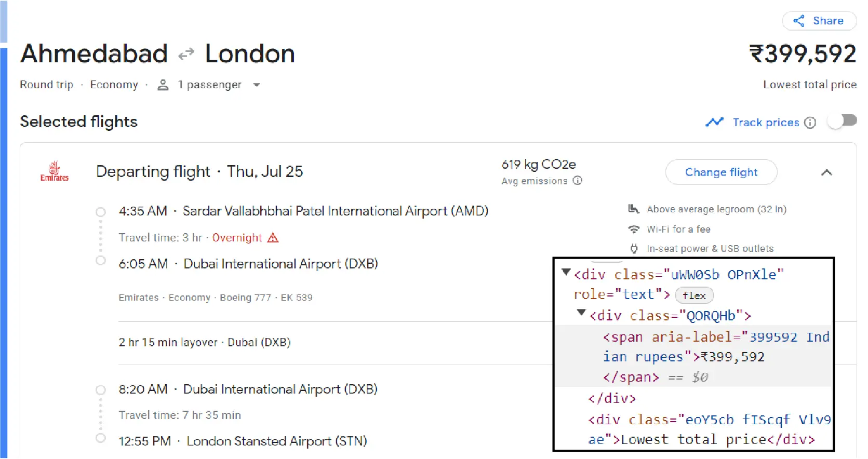Click the first stopover circle marker at 4:35 AM
This screenshot has height=459, width=868.
(100, 212)
